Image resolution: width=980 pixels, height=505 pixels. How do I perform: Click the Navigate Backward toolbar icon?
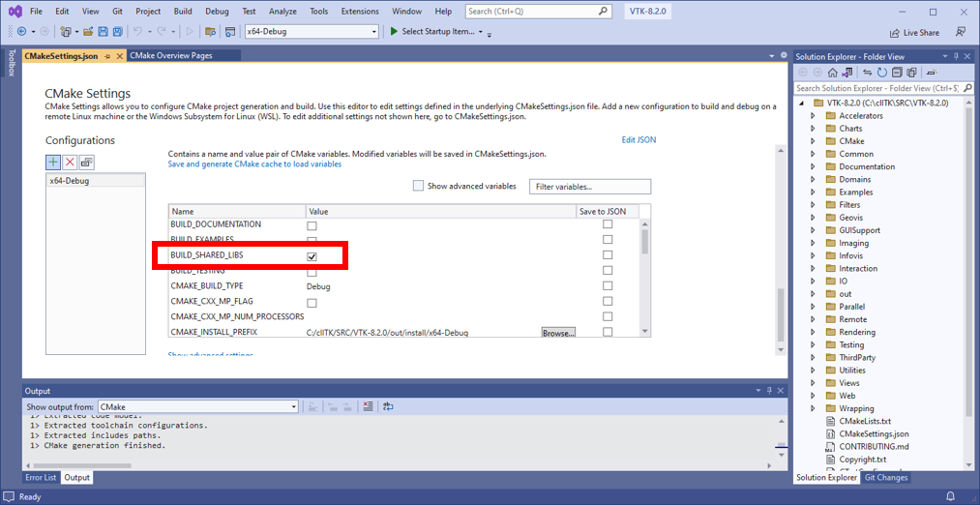click(x=22, y=31)
